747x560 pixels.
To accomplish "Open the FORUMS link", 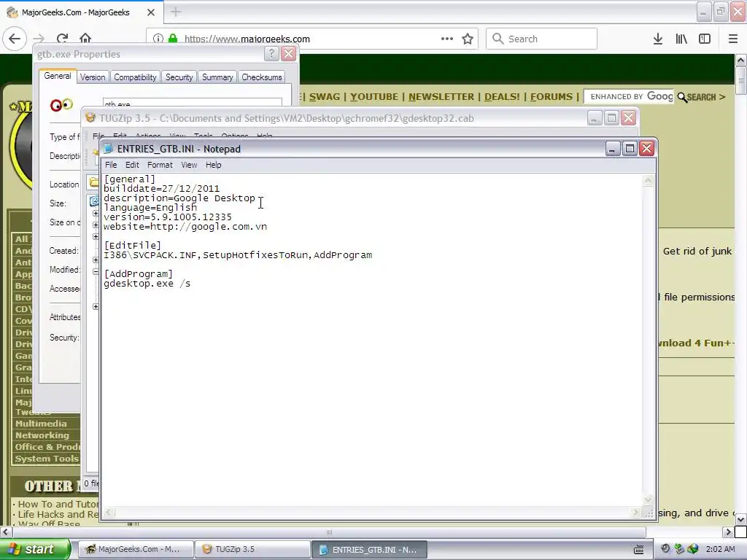I will (x=551, y=97).
